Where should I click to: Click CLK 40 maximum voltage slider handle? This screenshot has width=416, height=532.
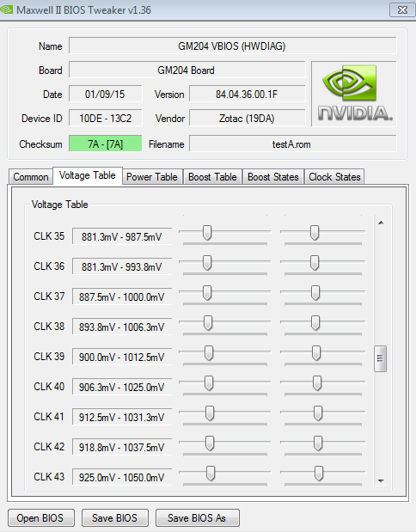pyautogui.click(x=317, y=383)
